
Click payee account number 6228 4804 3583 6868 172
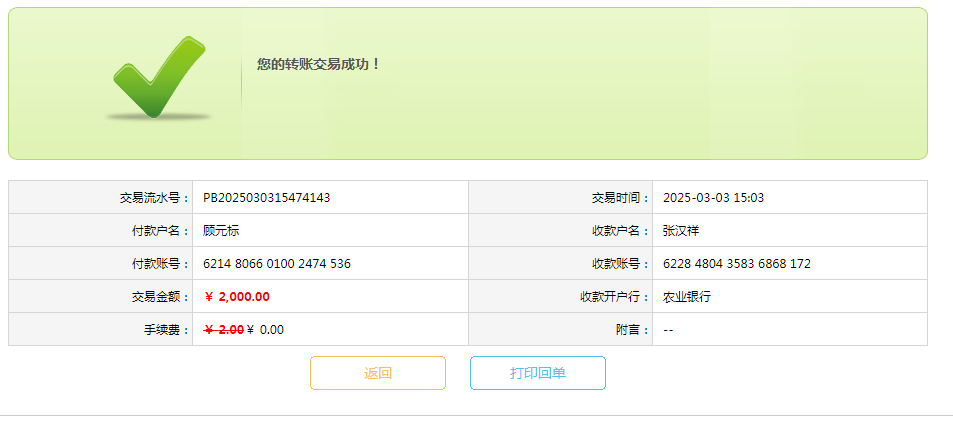coord(737,264)
